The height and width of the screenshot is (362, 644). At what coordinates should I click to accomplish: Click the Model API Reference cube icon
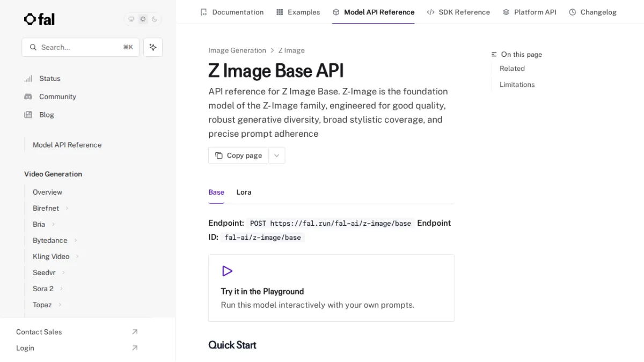pyautogui.click(x=336, y=12)
